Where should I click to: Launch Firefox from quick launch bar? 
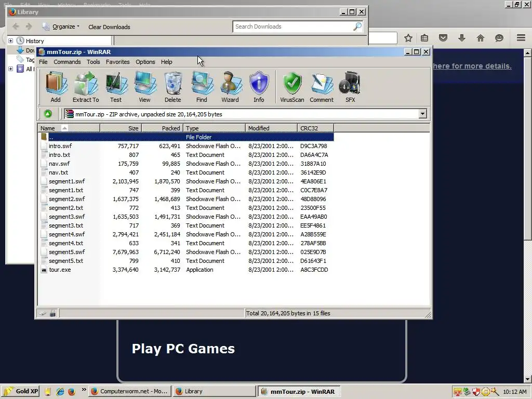[71, 391]
